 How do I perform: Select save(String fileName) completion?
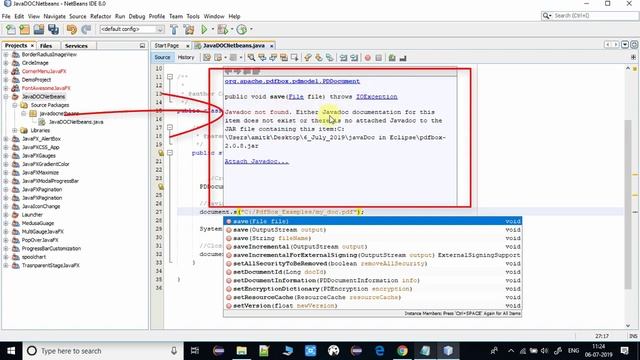[373, 238]
